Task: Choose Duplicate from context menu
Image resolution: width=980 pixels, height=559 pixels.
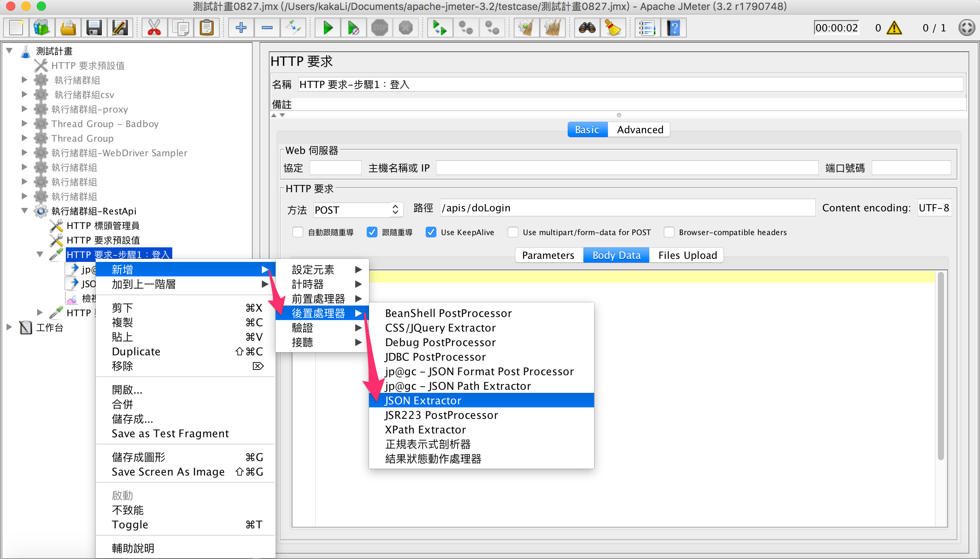Action: click(x=185, y=351)
